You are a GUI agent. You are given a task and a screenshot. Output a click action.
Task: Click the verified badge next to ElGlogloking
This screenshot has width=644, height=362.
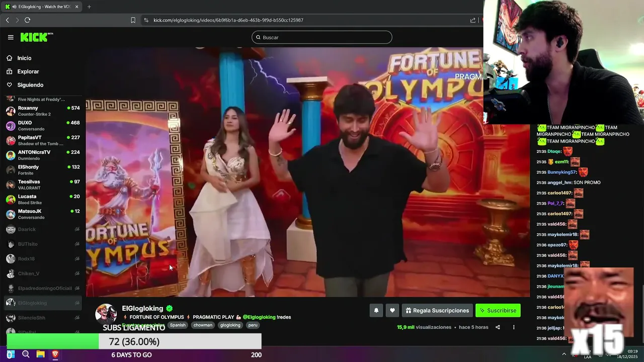[x=170, y=309]
